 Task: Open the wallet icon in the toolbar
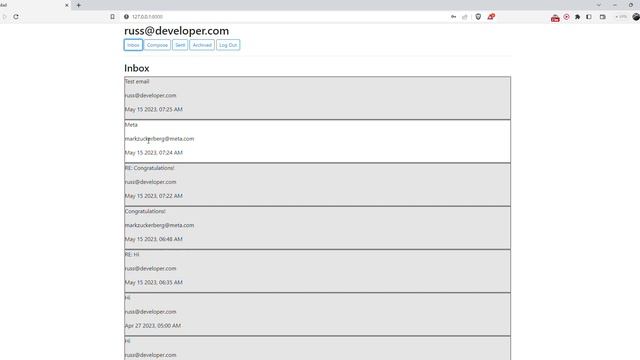pyautogui.click(x=603, y=17)
